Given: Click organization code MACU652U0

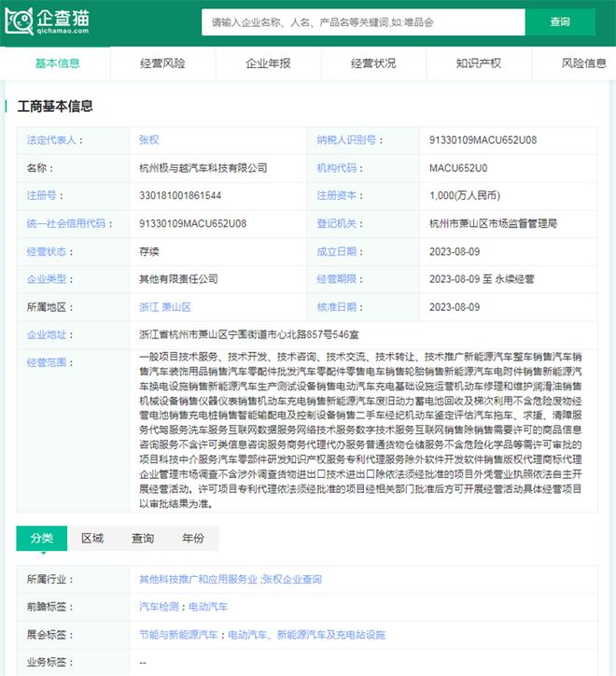Looking at the screenshot, I should pos(458,168).
